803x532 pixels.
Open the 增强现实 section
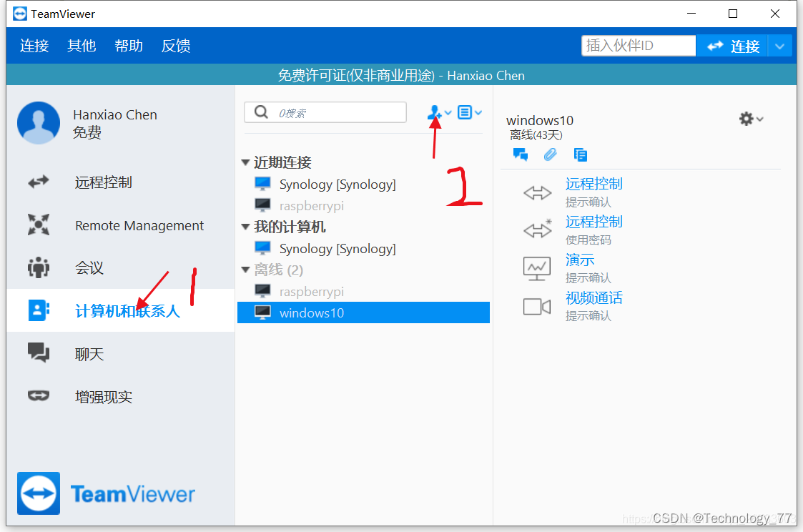[x=104, y=397]
